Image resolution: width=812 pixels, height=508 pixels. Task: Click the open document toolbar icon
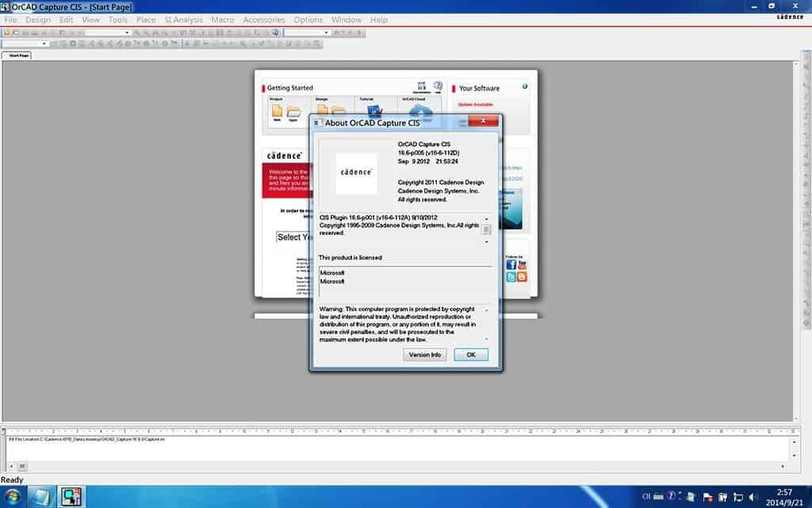click(16, 33)
